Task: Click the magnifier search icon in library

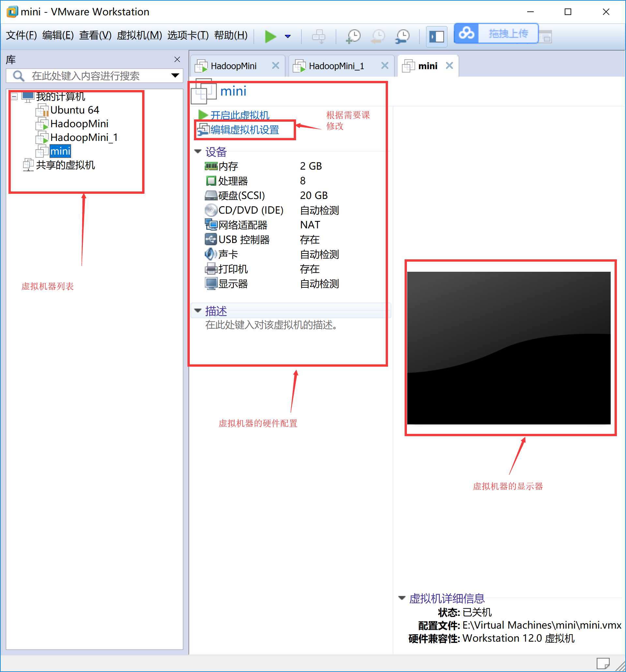Action: point(19,76)
